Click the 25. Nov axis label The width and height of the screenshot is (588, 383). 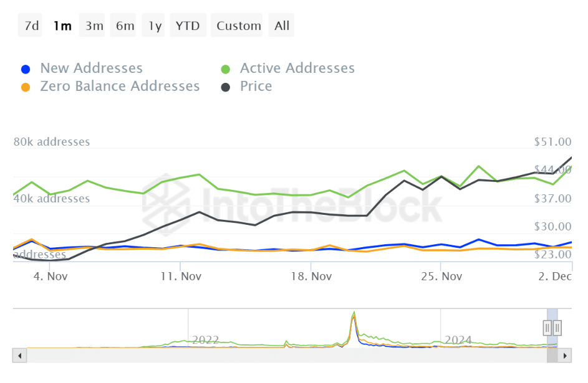[441, 277]
